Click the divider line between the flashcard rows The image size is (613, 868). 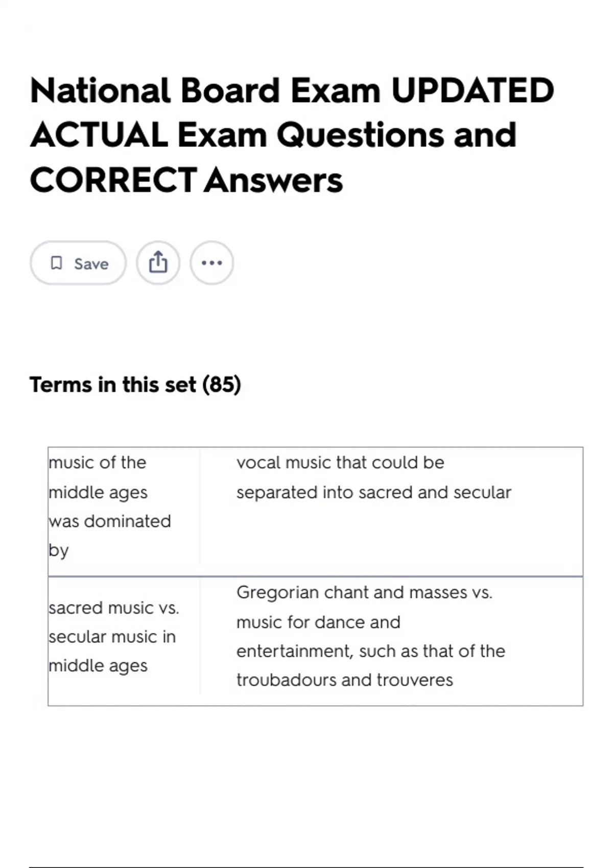[315, 576]
